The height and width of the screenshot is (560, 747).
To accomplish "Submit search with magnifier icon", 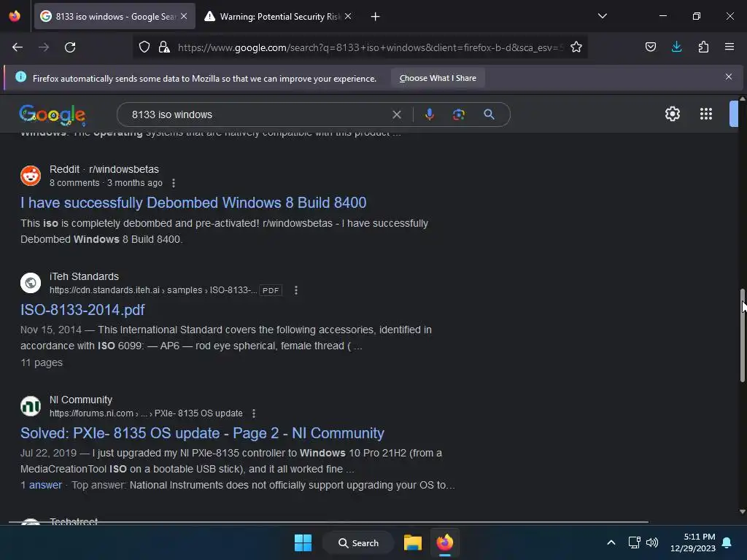I will coord(489,114).
